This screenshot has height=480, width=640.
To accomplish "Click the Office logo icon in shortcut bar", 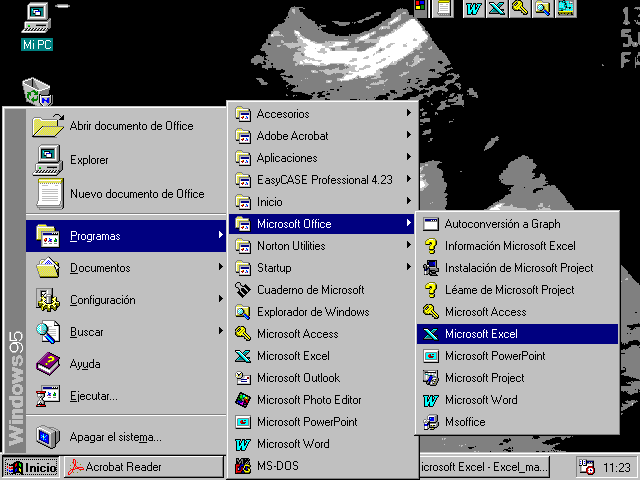I will (x=420, y=7).
